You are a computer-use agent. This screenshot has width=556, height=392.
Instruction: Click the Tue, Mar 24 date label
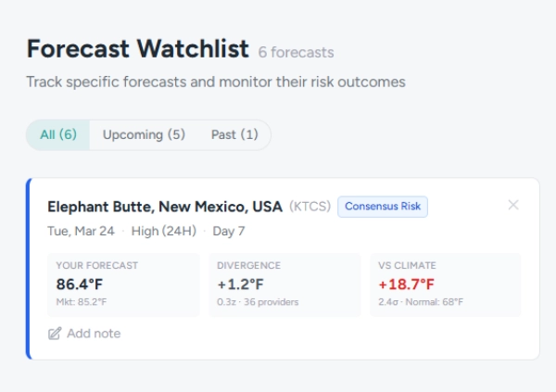point(81,231)
